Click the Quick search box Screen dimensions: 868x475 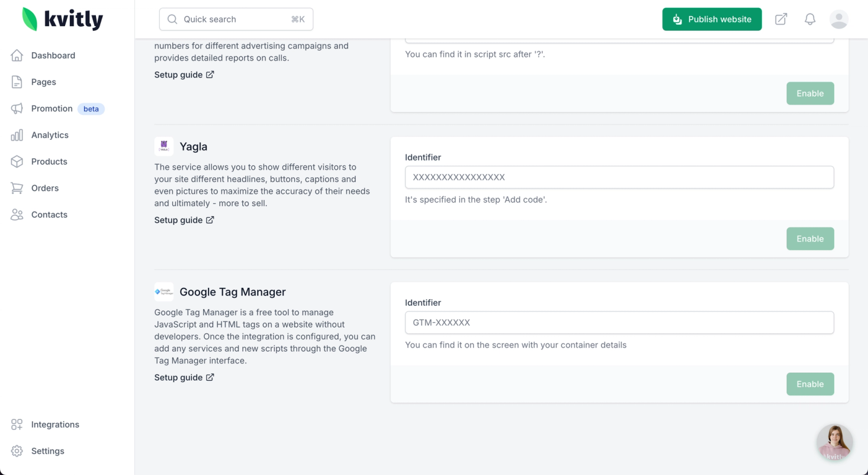[236, 19]
